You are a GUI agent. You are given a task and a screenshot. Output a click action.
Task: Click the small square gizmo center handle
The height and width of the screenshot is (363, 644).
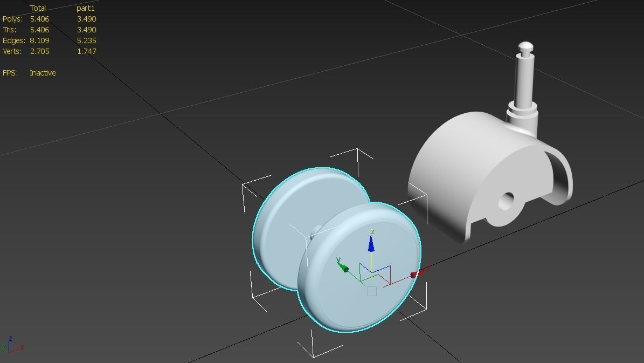click(x=372, y=291)
